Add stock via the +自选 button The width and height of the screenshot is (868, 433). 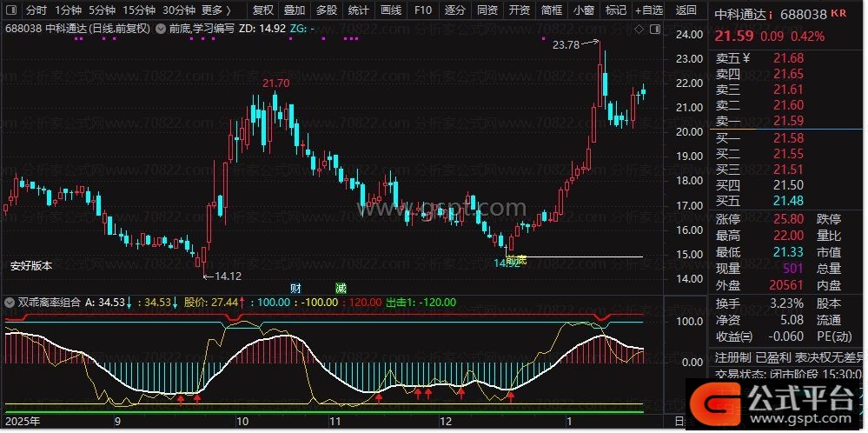tap(648, 10)
